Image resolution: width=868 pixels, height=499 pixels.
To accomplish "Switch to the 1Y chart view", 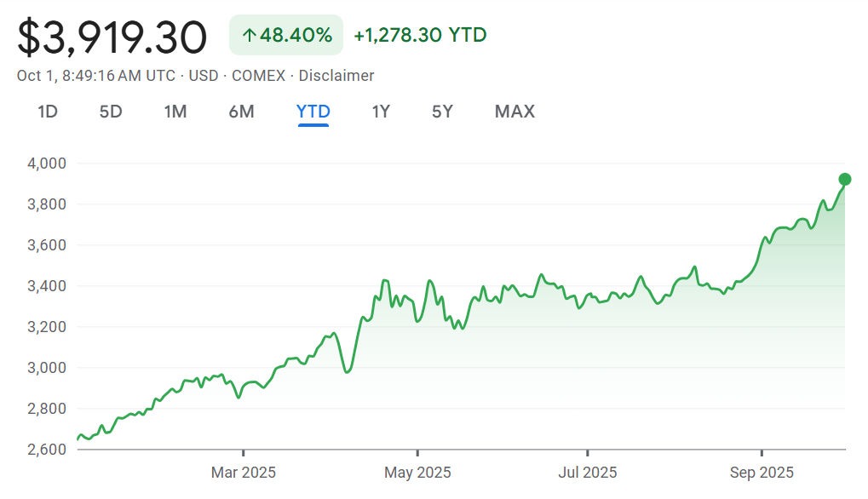I will click(381, 112).
